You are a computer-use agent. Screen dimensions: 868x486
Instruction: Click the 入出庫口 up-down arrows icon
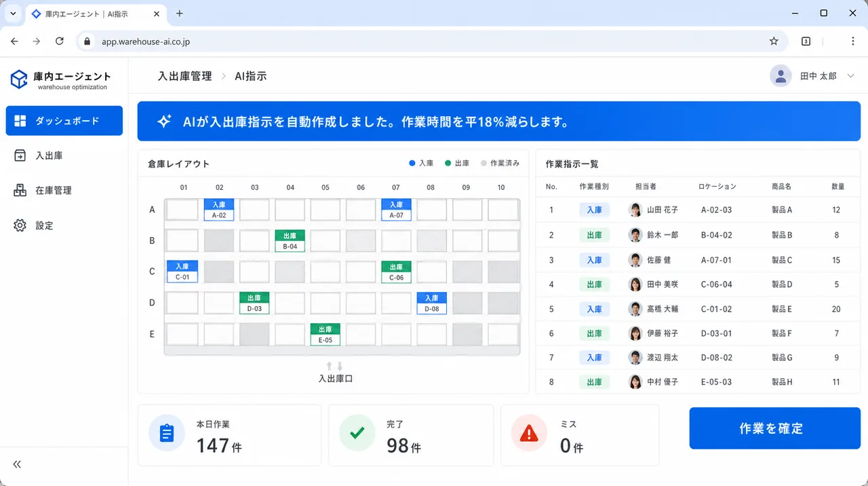click(335, 367)
